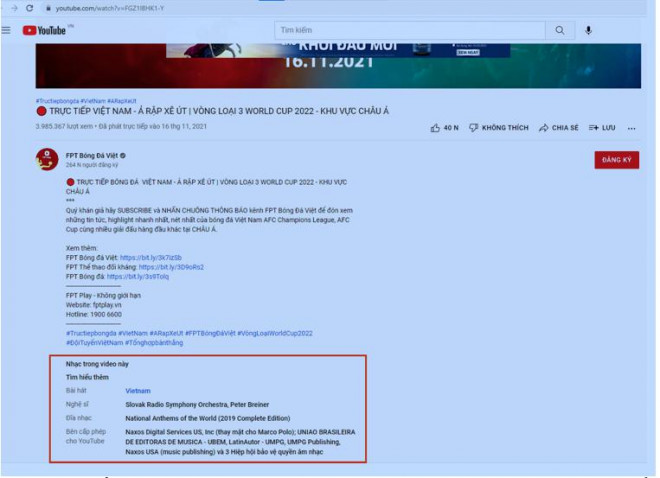The width and height of the screenshot is (660, 478).
Task: Subscribe using the ĐĂNG KÝ button
Action: [x=616, y=160]
